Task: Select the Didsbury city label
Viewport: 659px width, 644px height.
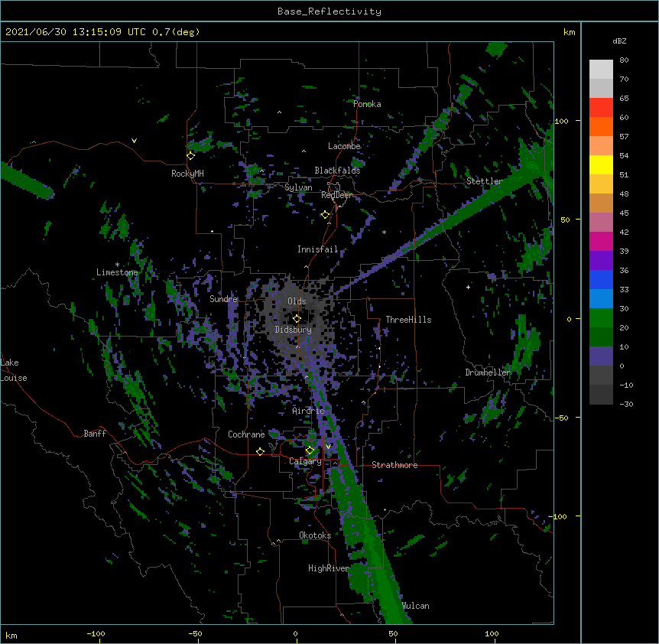Action: pos(294,330)
